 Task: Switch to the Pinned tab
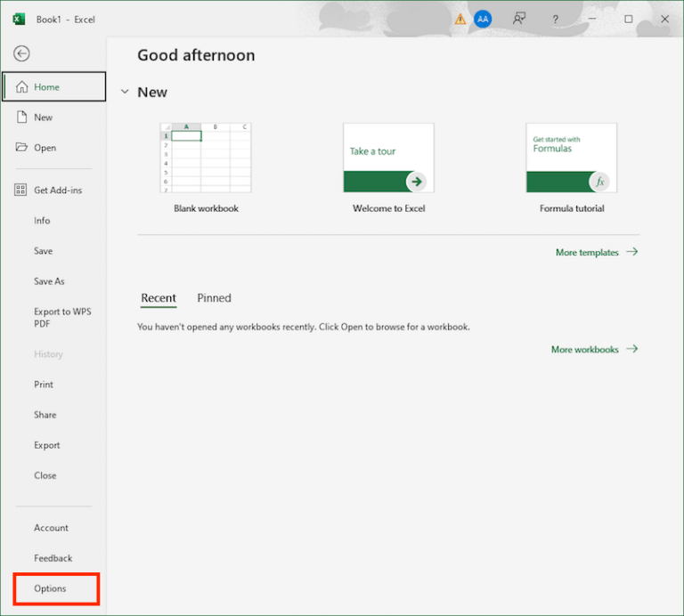point(214,297)
